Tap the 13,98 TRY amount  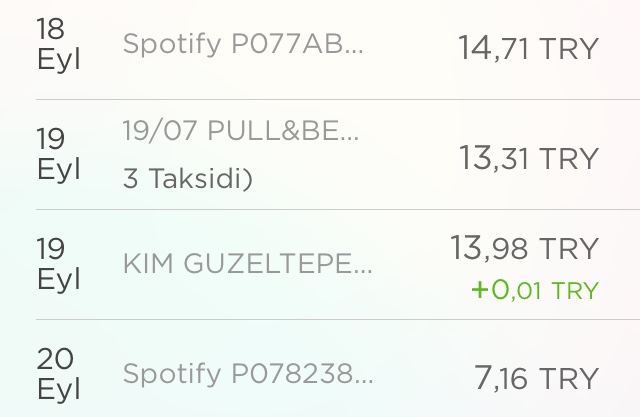[527, 247]
